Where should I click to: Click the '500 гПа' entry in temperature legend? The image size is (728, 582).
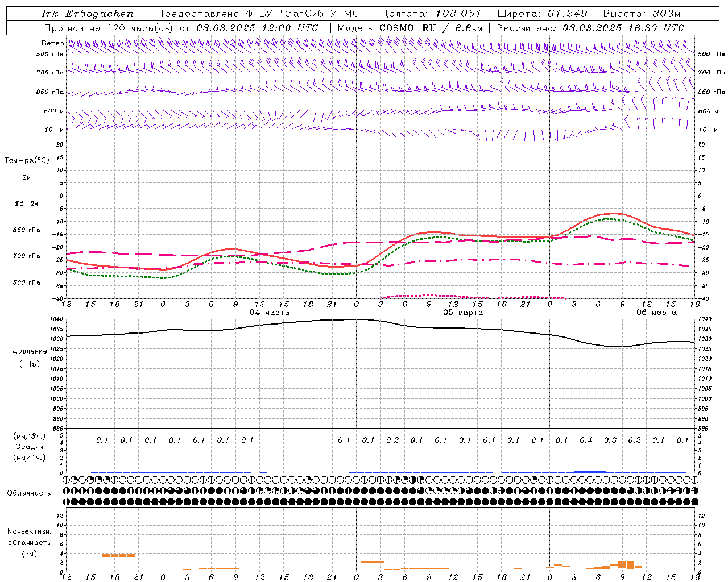(x=27, y=282)
